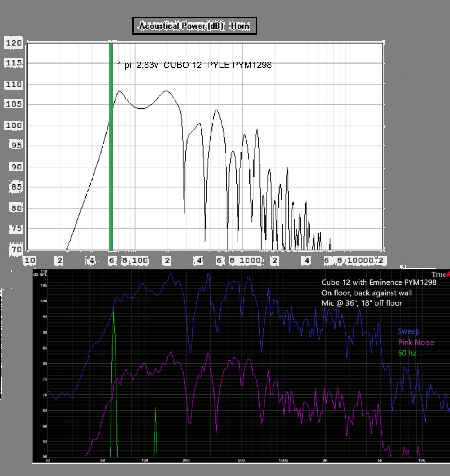Viewport: 450px width, 476px height.
Task: Click the 50 label on the dB SPL frequency axis
Action: pos(103,460)
